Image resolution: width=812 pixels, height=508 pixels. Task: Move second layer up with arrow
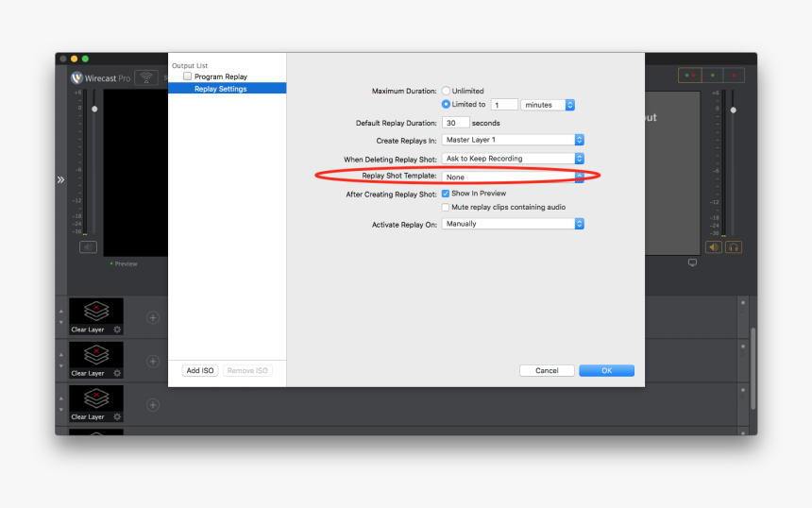tap(61, 355)
